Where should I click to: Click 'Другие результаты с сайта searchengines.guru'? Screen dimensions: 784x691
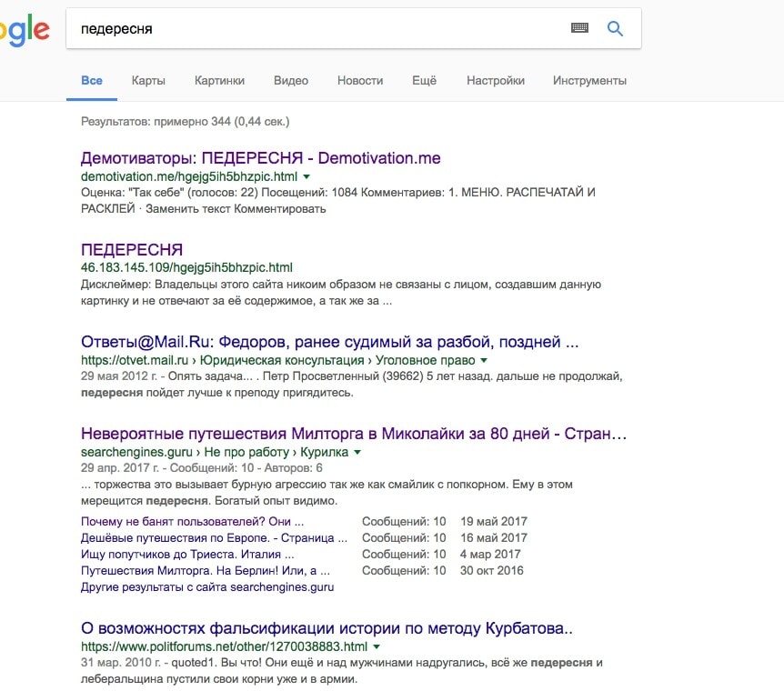pos(207,587)
